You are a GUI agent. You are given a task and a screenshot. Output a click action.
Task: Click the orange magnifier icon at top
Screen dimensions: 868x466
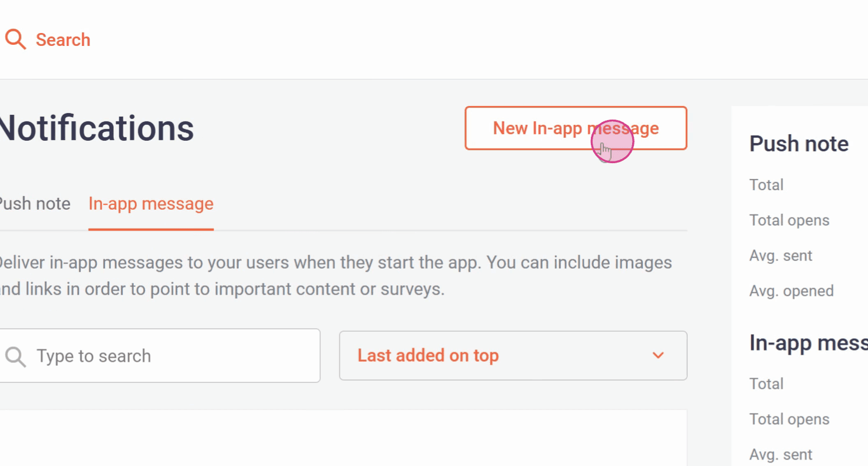point(16,39)
